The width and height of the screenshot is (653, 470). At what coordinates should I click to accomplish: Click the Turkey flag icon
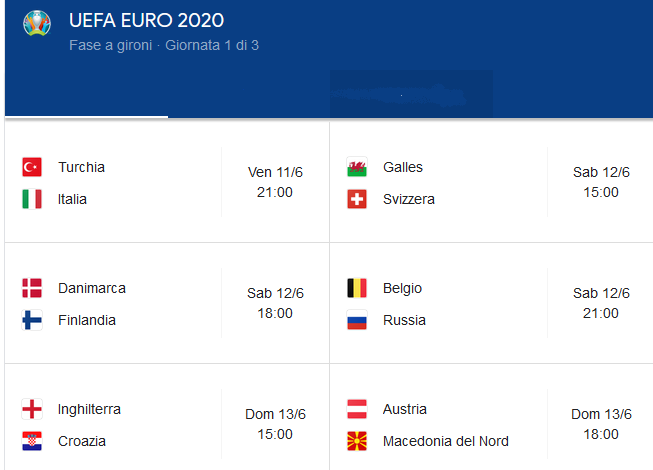pyautogui.click(x=32, y=167)
